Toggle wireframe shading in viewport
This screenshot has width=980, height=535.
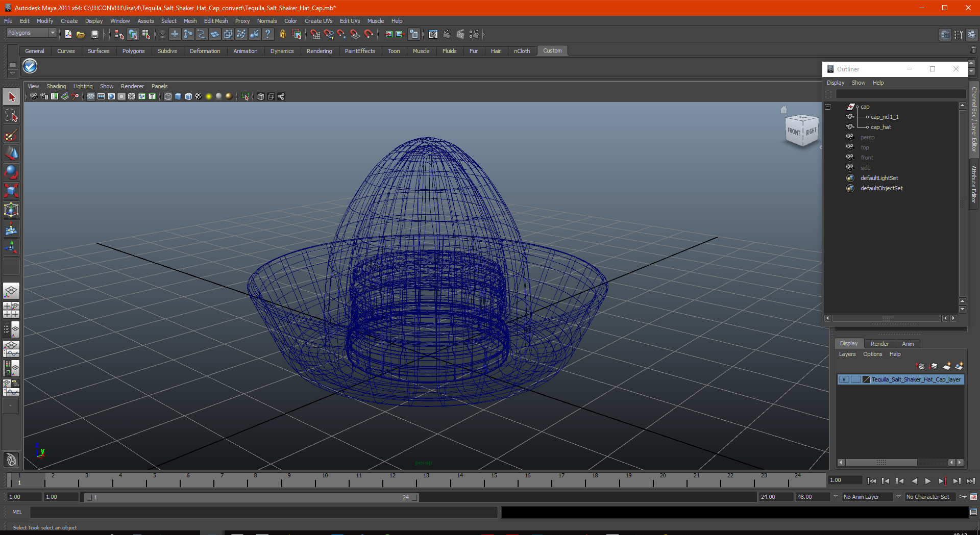click(x=168, y=96)
